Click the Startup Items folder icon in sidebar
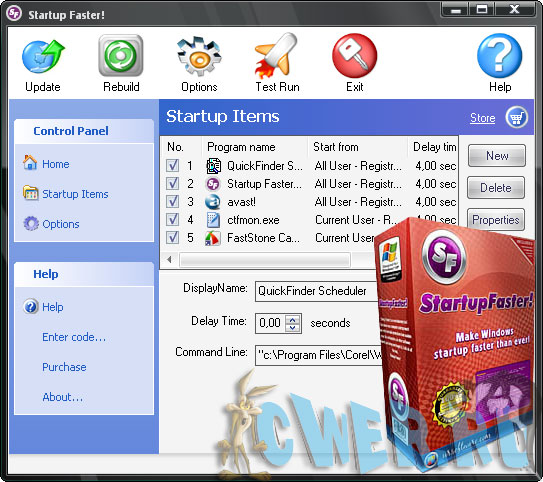 click(x=30, y=193)
